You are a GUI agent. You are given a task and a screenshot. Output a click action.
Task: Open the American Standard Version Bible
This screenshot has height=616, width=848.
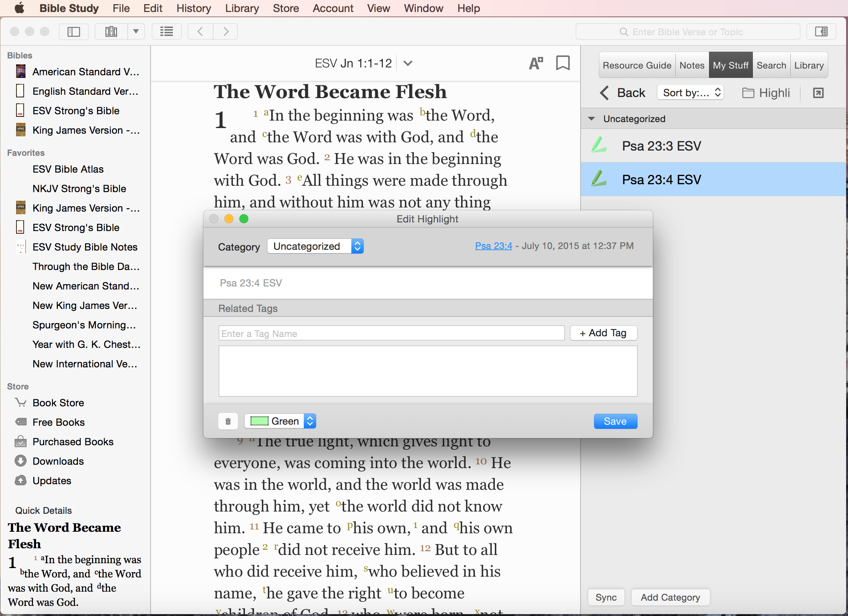[85, 72]
